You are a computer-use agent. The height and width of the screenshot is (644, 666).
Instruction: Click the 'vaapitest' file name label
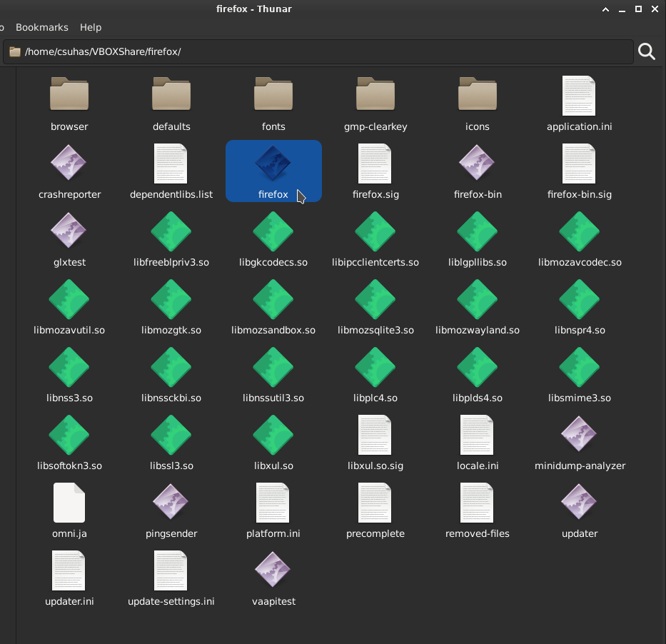pos(273,602)
